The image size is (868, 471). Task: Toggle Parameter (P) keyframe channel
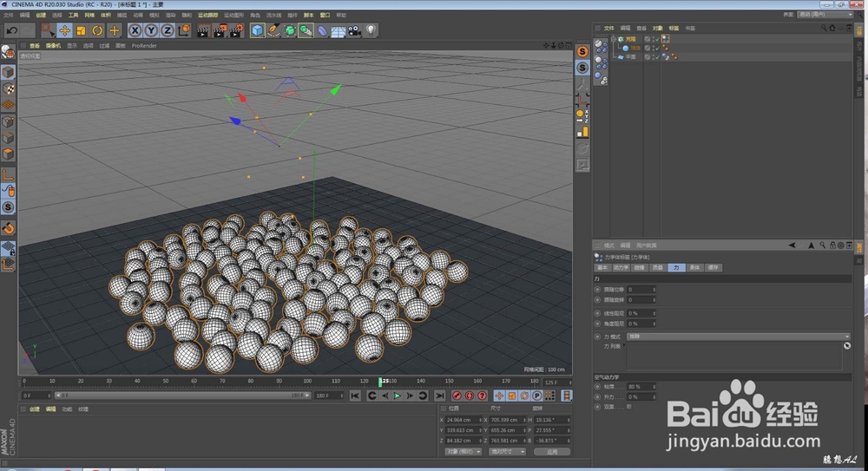click(537, 396)
